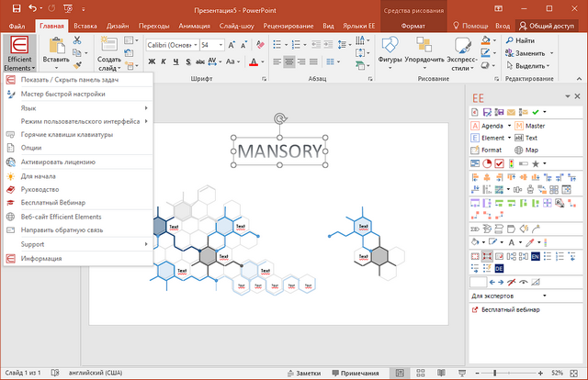588x380 pixels.
Task: Switch to the Дизайн ribbon tab
Action: 118,27
